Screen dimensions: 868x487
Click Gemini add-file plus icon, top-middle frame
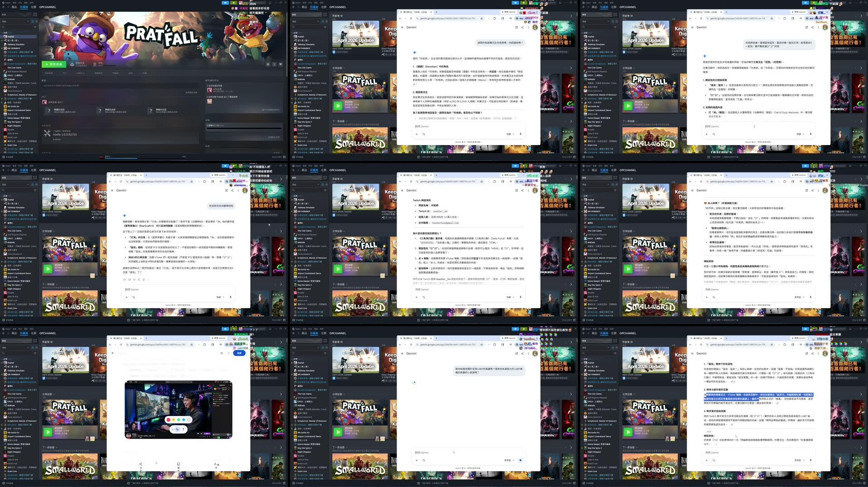417,134
